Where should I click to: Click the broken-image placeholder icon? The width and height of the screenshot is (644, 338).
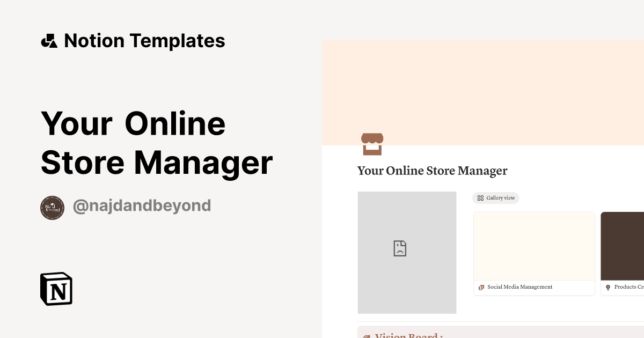pos(400,248)
